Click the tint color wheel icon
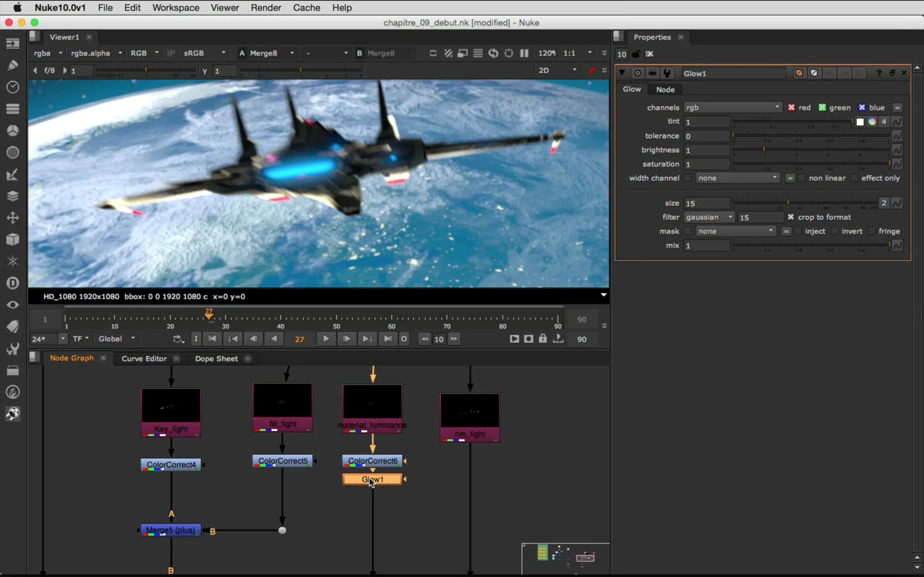924x577 pixels. (872, 122)
